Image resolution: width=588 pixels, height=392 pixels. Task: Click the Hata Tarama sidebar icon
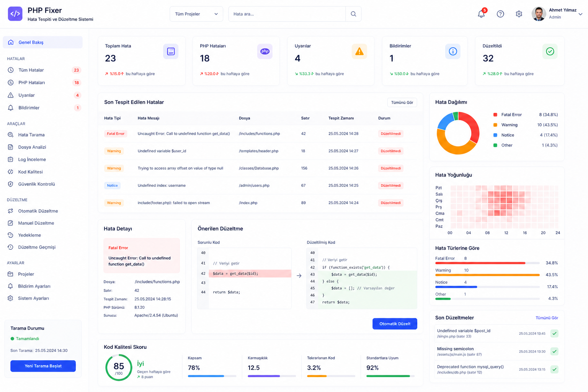coord(11,135)
